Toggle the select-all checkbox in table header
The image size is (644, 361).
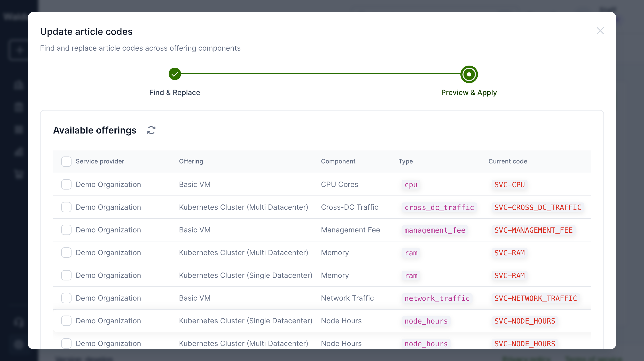(x=66, y=162)
